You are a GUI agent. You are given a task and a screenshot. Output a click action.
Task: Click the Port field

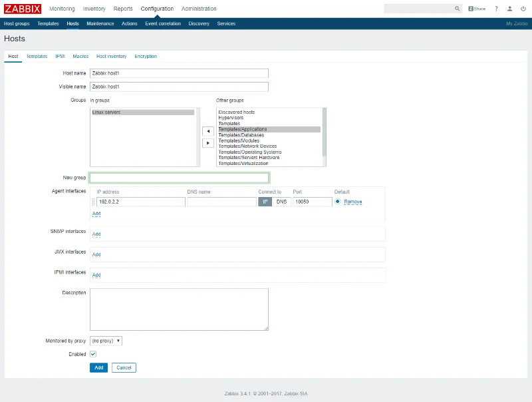(x=313, y=202)
